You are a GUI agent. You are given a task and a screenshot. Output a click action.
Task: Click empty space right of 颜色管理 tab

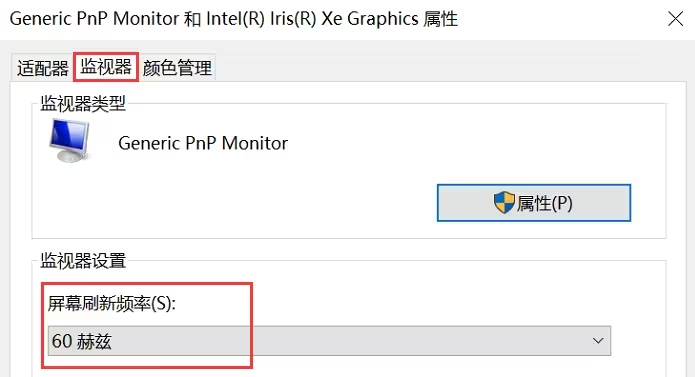click(443, 67)
